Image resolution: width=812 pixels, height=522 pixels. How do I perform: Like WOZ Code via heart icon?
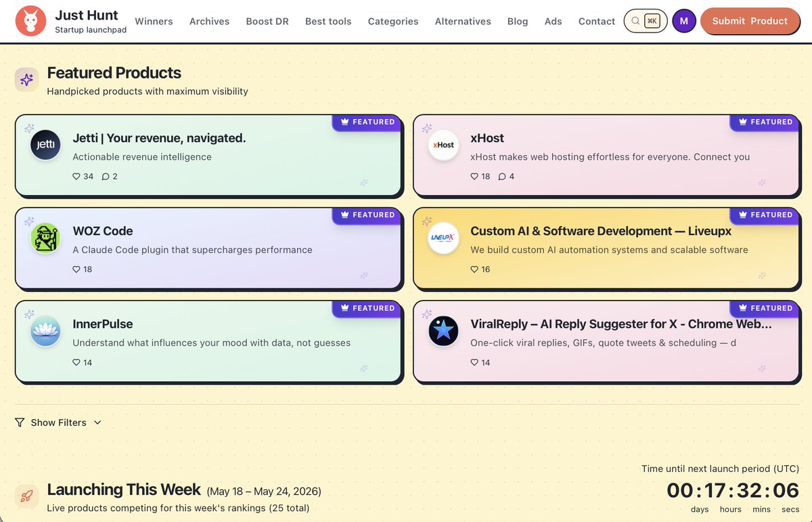coord(76,269)
